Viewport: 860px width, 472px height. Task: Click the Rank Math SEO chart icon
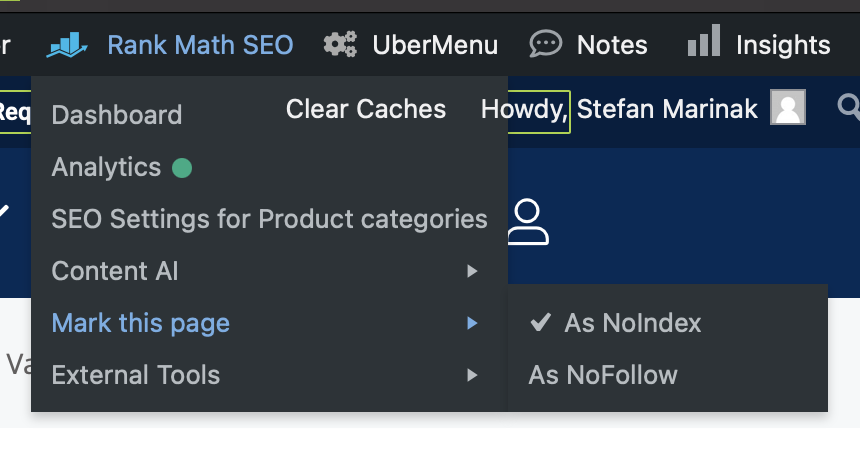(69, 45)
